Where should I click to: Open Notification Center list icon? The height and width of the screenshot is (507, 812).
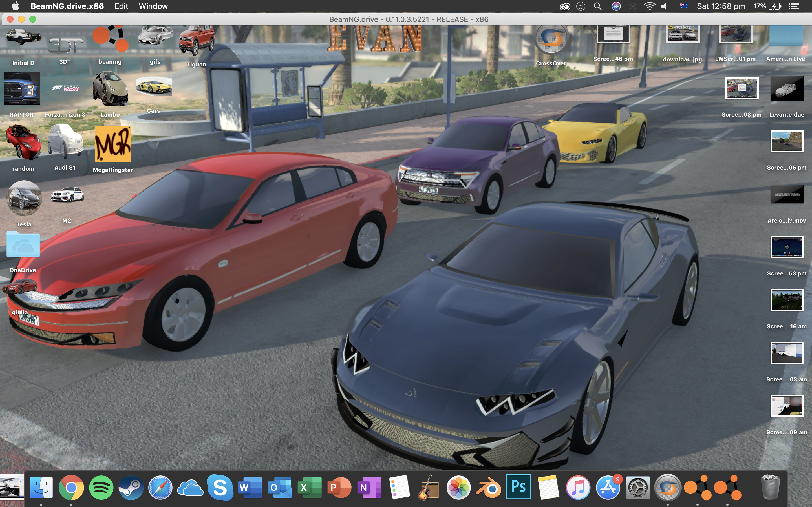(794, 6)
